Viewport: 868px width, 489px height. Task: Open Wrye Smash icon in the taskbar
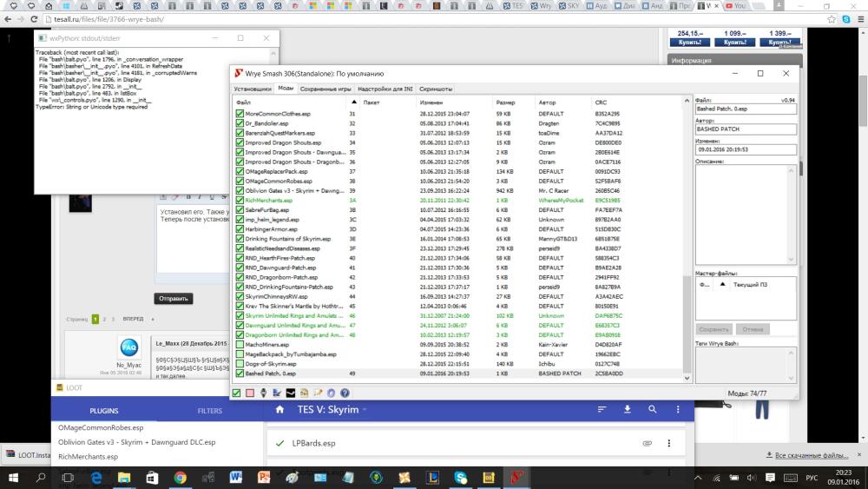(x=517, y=478)
